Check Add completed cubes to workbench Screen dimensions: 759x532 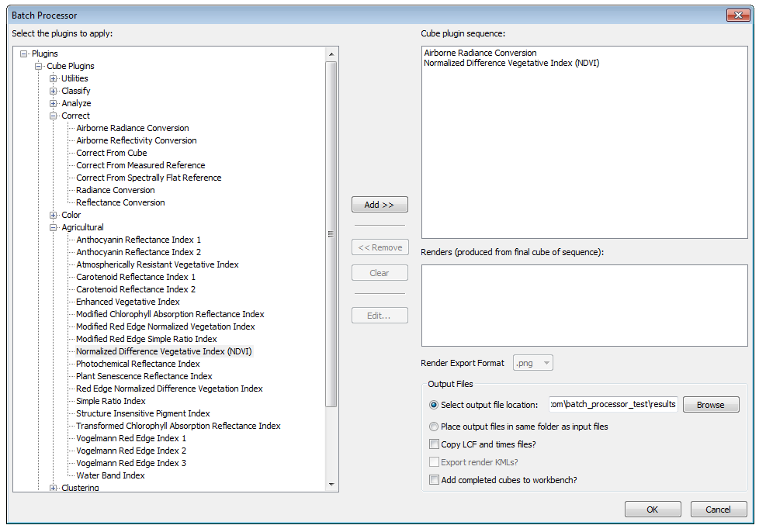point(434,480)
